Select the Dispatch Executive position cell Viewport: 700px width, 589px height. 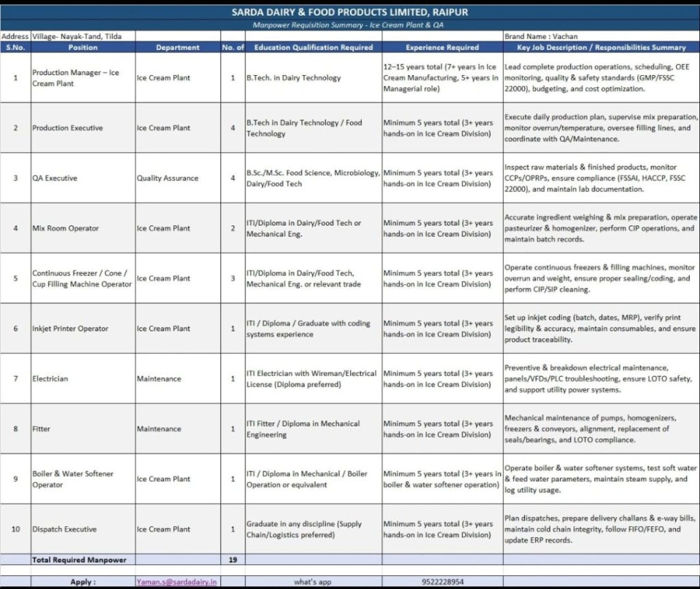(x=83, y=529)
